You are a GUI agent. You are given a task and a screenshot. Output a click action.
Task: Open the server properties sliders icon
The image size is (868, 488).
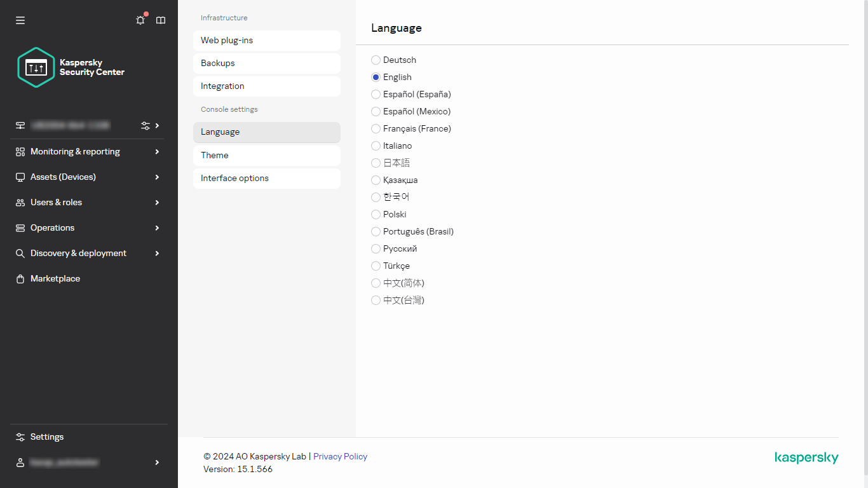[x=146, y=125]
